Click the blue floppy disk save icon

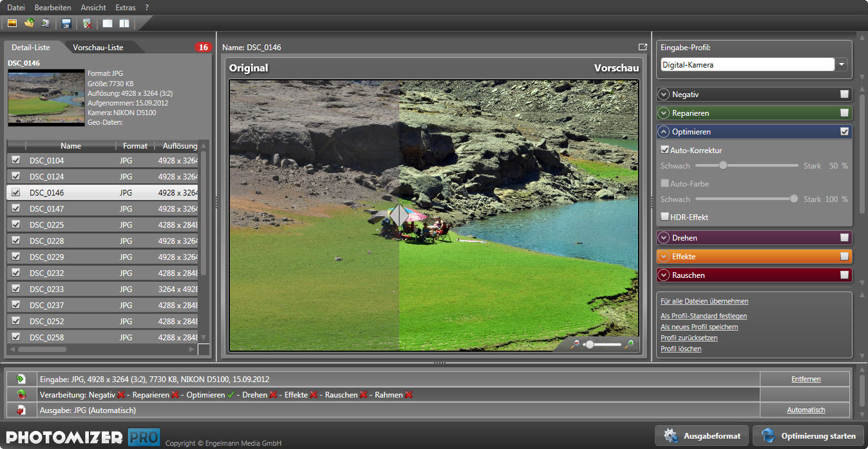(x=66, y=24)
